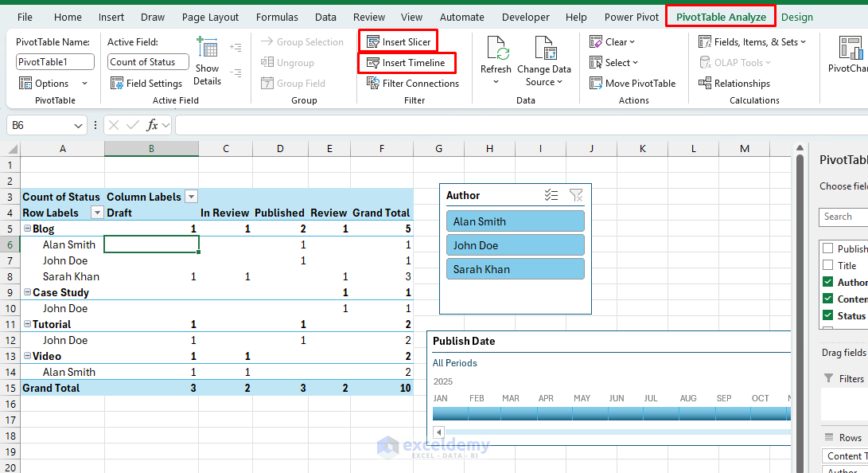Click the timeline horizontal scrollbar track
Screen dimensions: 868x473
tap(618, 432)
